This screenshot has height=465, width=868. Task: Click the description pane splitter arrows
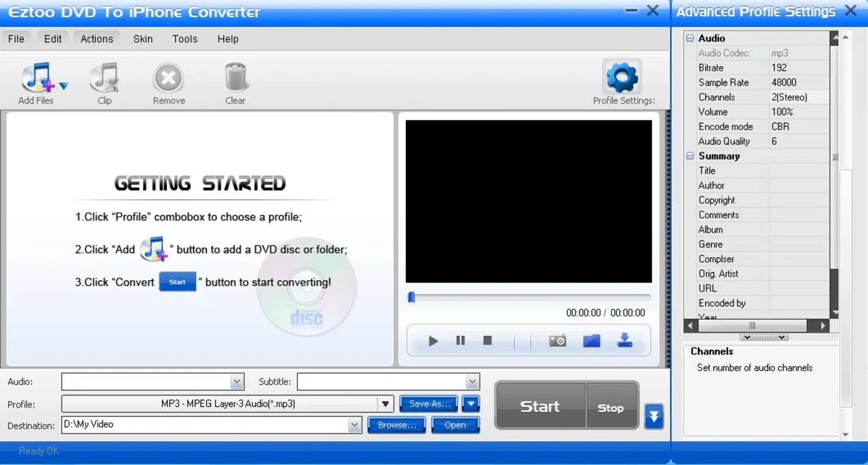click(x=764, y=337)
